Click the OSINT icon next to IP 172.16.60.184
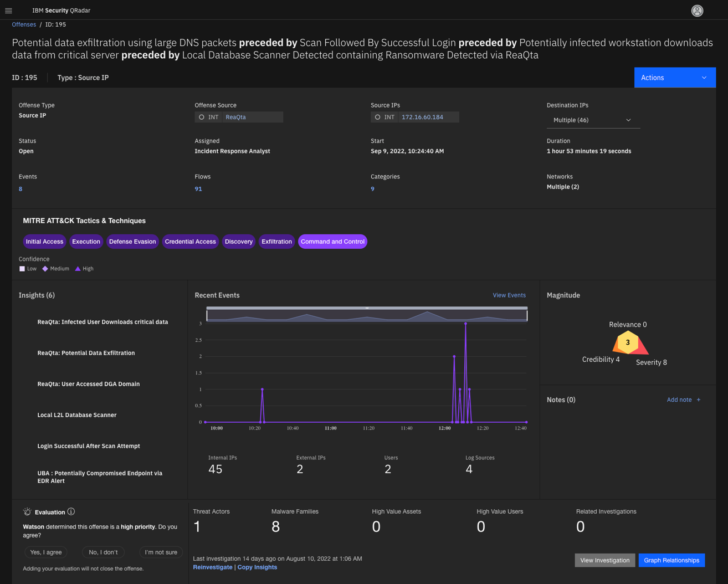This screenshot has width=728, height=584. (378, 117)
